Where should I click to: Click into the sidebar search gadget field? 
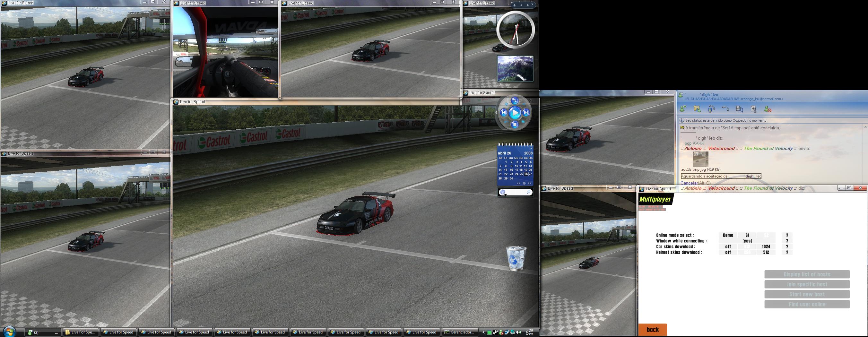(516, 192)
